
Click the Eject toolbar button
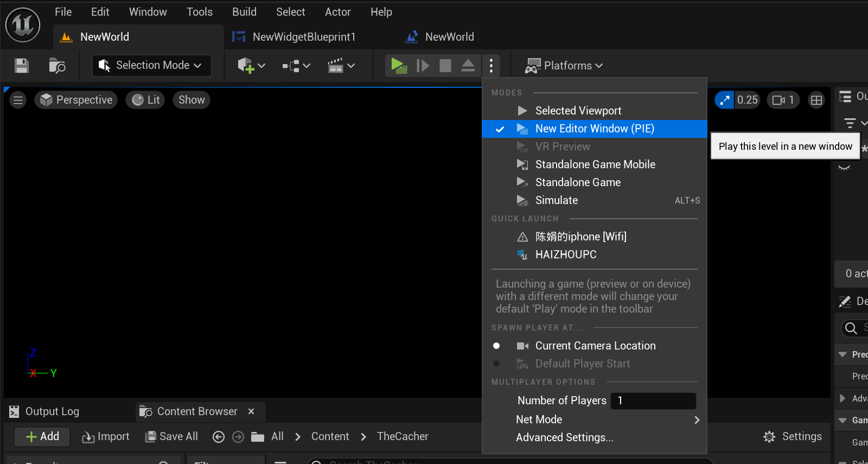[468, 66]
